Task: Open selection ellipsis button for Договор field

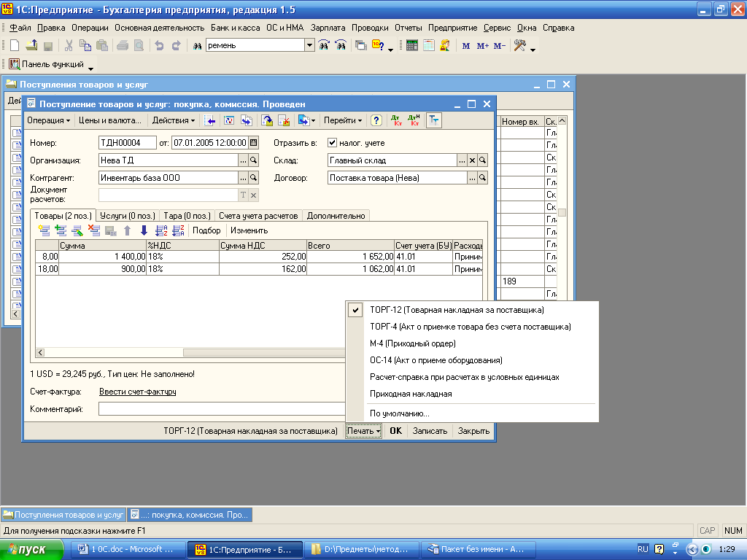Action: (472, 178)
